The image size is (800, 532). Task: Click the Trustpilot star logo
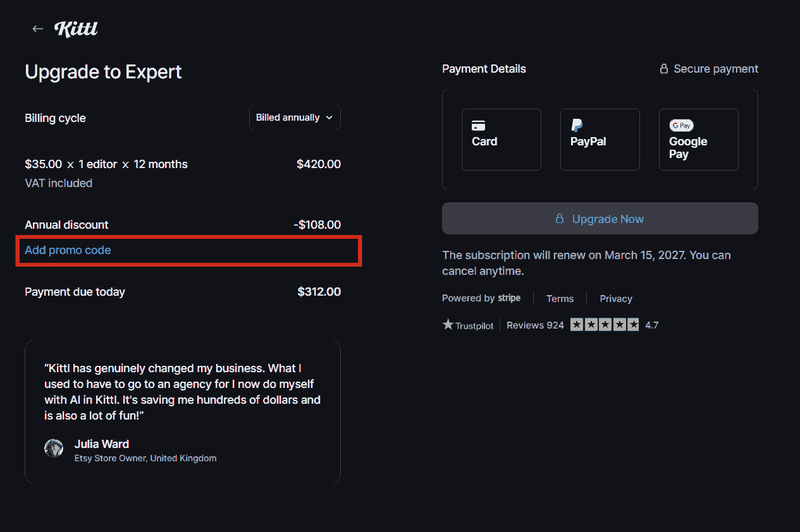tap(448, 325)
